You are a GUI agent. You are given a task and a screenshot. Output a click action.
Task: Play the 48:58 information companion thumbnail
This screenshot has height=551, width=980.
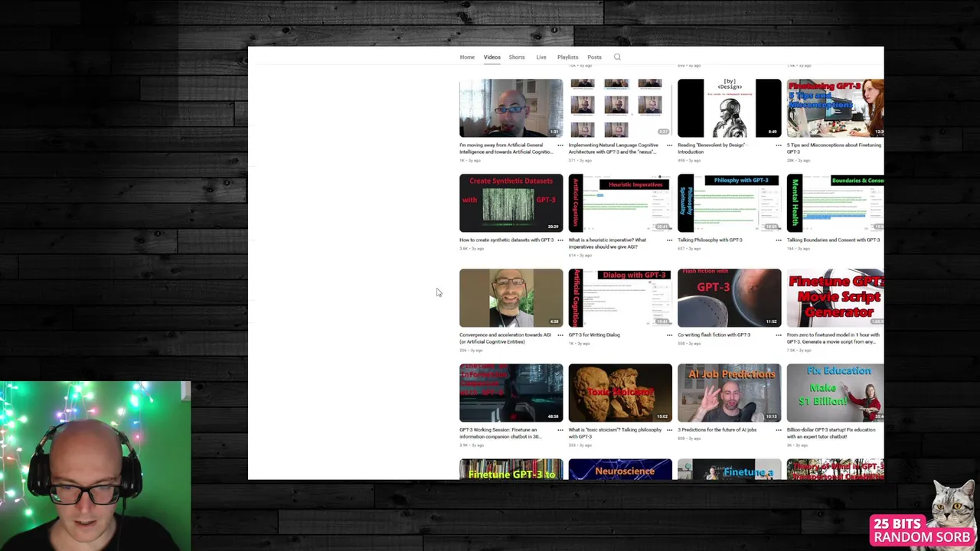click(511, 393)
